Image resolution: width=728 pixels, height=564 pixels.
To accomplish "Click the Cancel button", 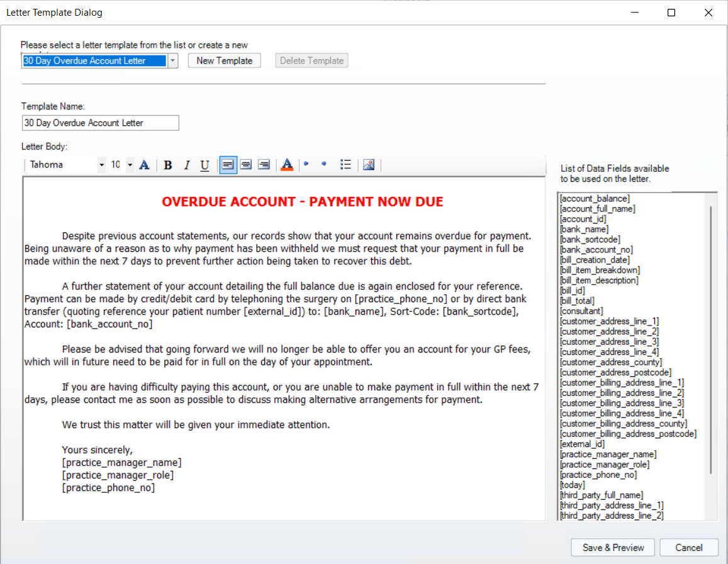I will point(688,548).
